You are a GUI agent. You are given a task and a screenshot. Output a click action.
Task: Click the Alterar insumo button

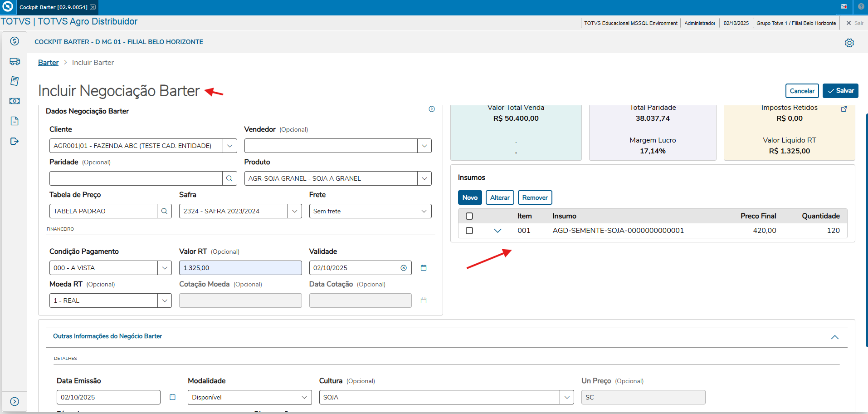500,197
